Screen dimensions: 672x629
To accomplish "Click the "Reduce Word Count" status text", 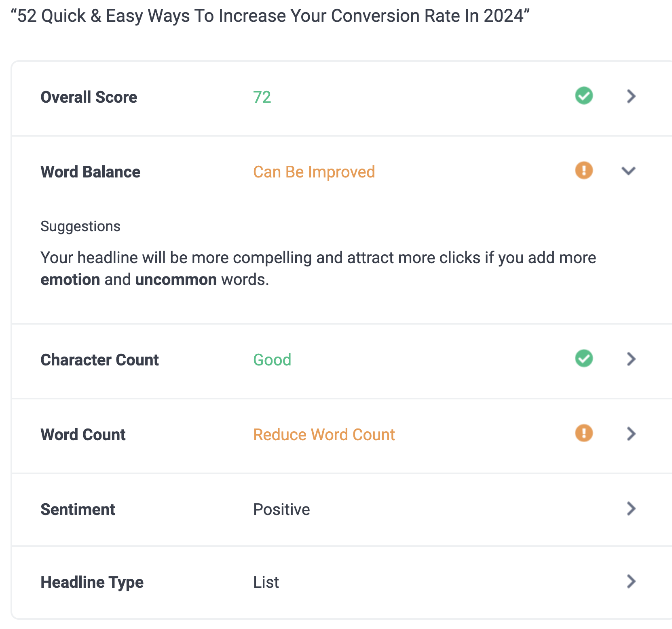I will coord(324,435).
